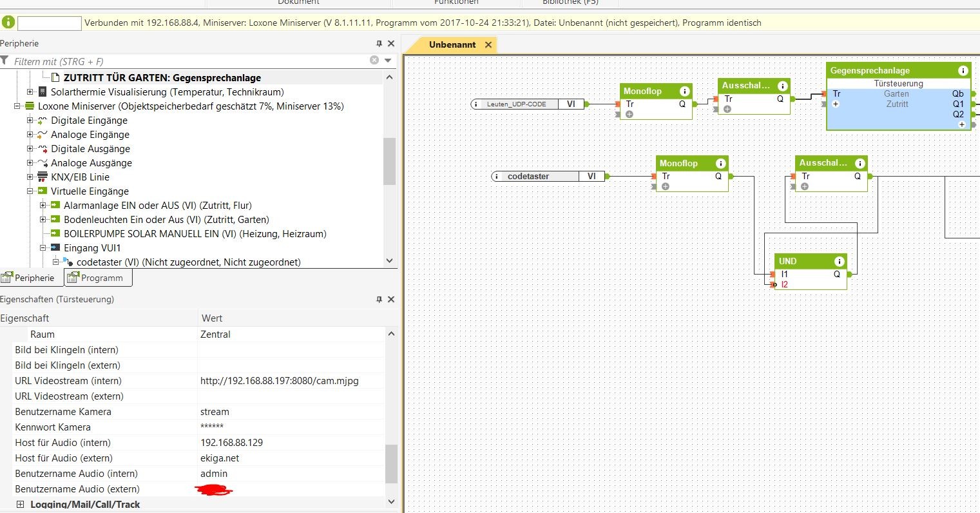Expand Alarmanlage EIN oder AUS node
Screen dimensions: 980x513
(x=43, y=206)
